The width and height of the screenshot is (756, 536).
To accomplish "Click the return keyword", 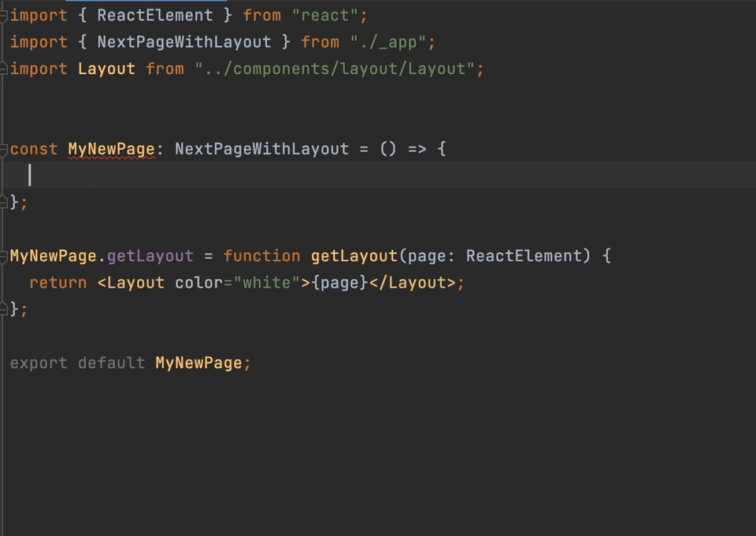I will (x=58, y=283).
